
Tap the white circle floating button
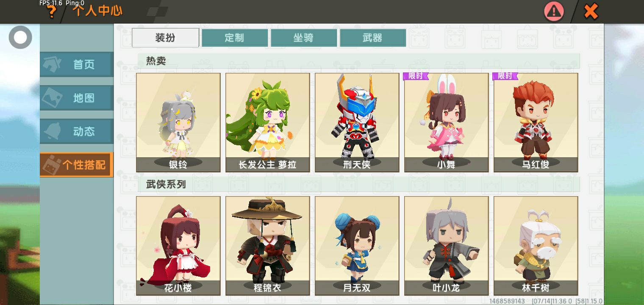[20, 37]
